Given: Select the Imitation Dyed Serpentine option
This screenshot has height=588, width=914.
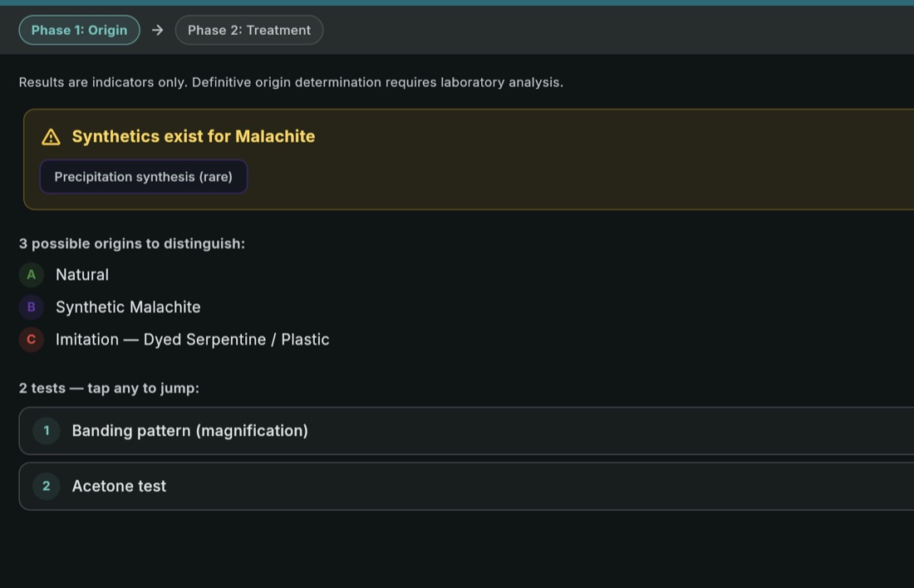Looking at the screenshot, I should [192, 339].
